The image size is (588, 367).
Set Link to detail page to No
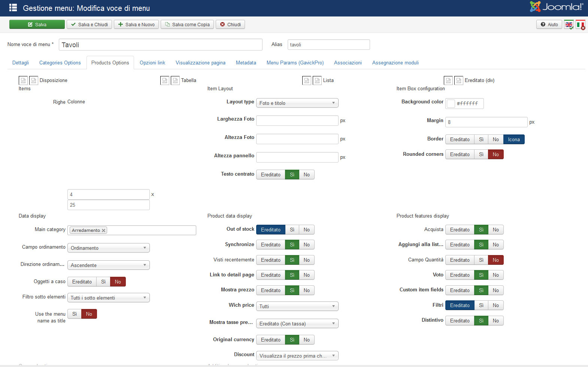tap(307, 275)
